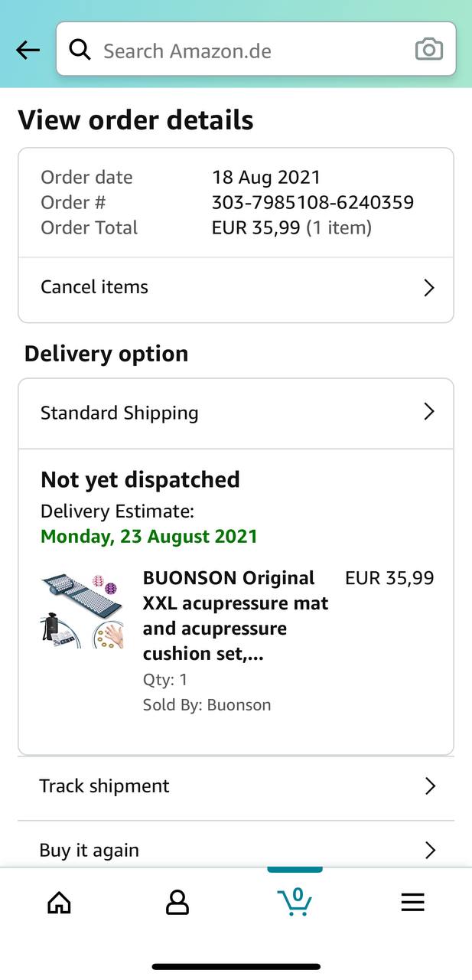
Task: Tap chevron next to Cancel items
Action: click(x=429, y=288)
